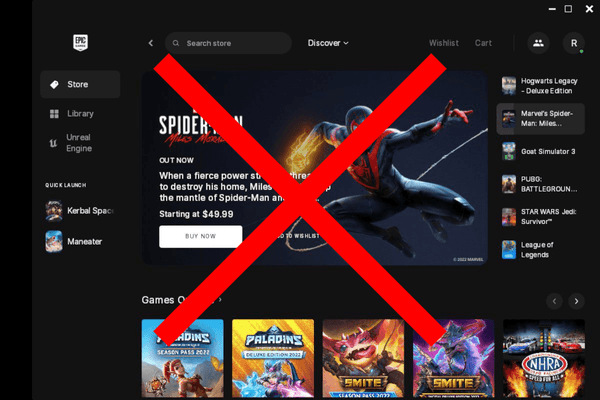Image resolution: width=600 pixels, height=400 pixels.
Task: Select Hogwarts Legacy Deluxe Edition item
Action: point(540,86)
